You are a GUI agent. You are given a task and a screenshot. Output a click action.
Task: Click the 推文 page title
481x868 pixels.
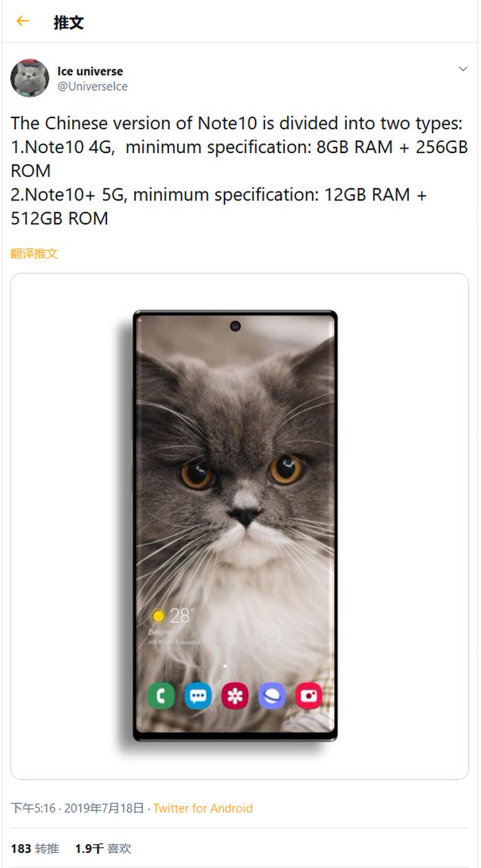pyautogui.click(x=69, y=22)
